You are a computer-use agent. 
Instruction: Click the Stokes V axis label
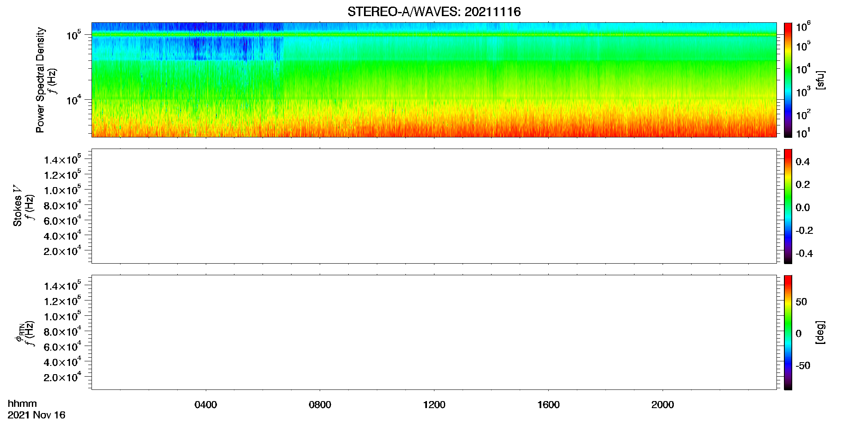(x=17, y=206)
